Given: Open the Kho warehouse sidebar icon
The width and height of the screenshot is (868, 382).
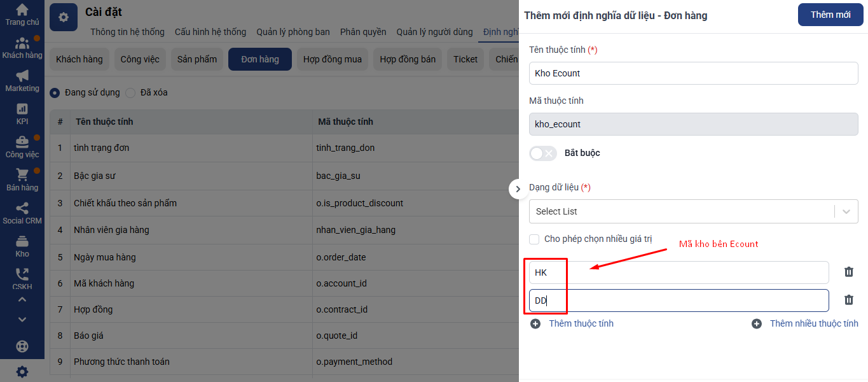Looking at the screenshot, I should click(22, 241).
